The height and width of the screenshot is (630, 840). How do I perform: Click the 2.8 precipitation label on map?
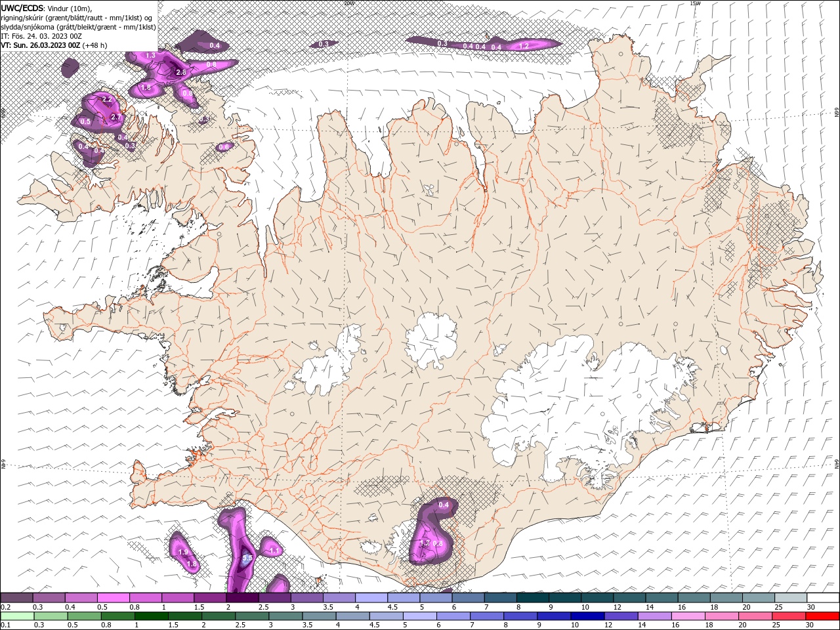tap(181, 72)
